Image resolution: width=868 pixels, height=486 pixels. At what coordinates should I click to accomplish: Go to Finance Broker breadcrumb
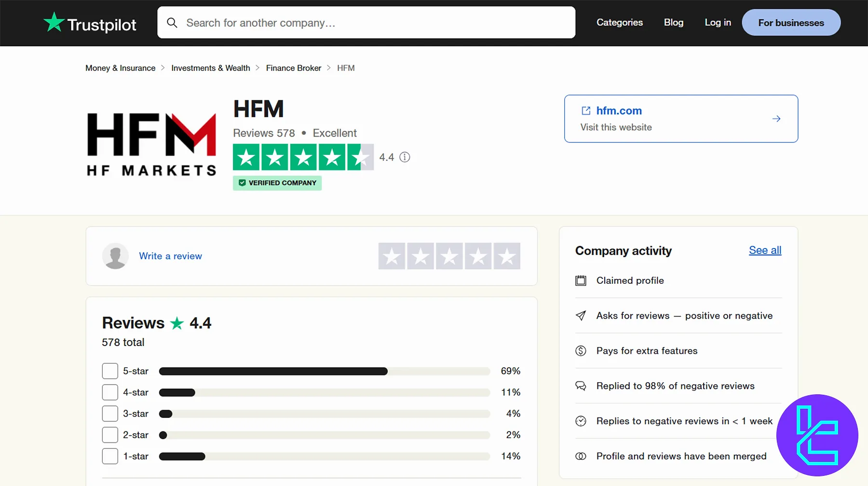point(294,68)
